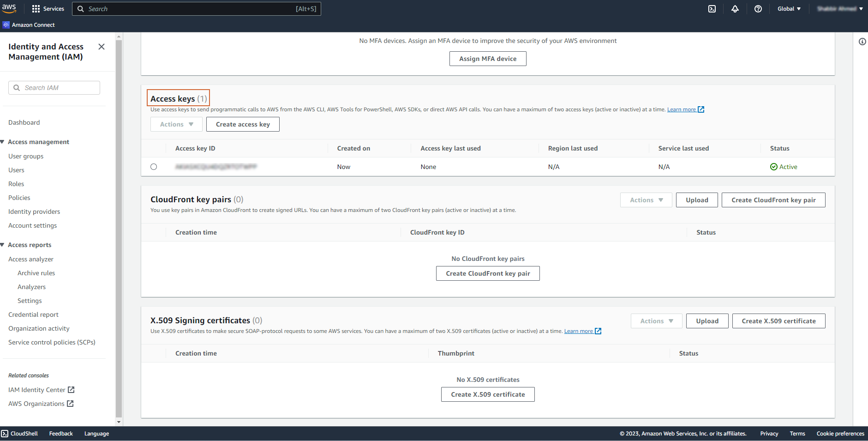
Task: Open the Services menu
Action: (x=48, y=8)
